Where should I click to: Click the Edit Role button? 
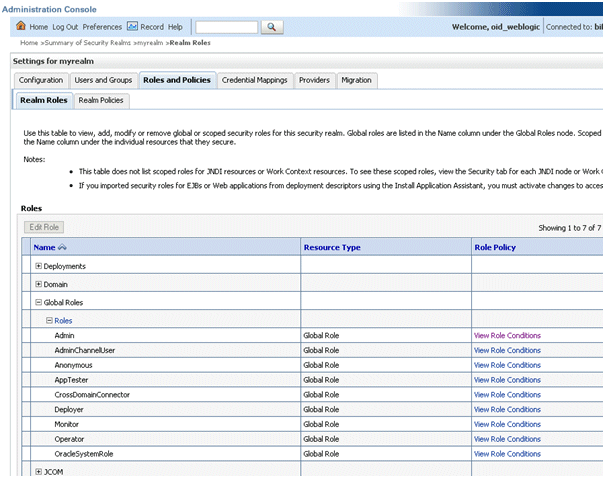pos(46,228)
